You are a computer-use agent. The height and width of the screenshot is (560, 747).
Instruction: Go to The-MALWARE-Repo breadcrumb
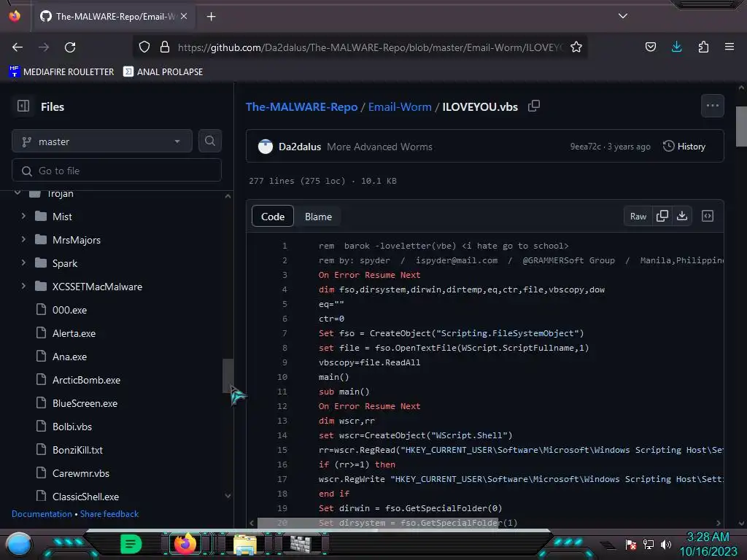point(301,106)
